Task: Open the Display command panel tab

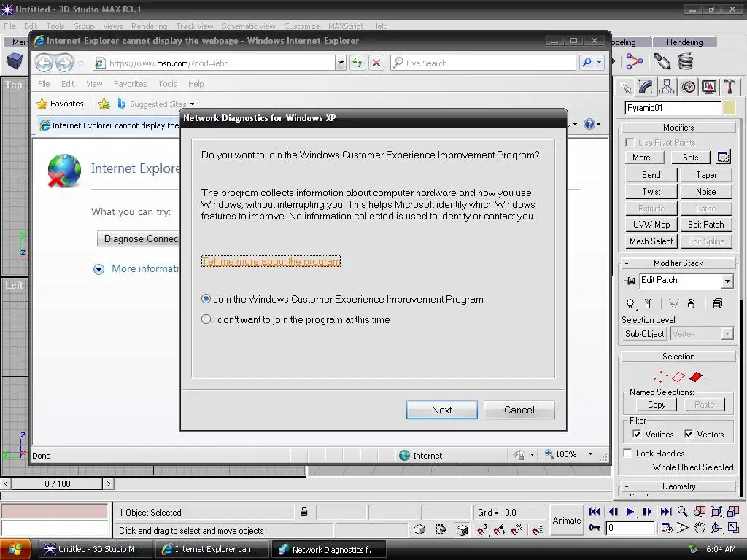Action: [709, 87]
